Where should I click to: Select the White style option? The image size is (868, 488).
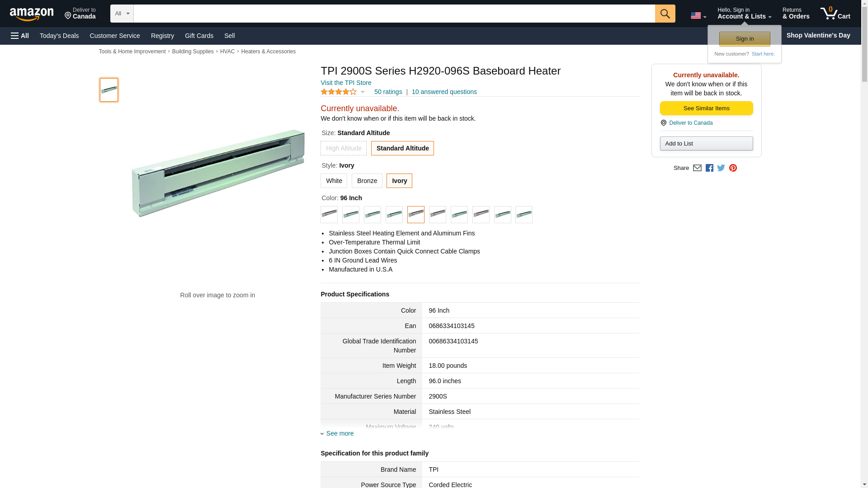(x=334, y=181)
